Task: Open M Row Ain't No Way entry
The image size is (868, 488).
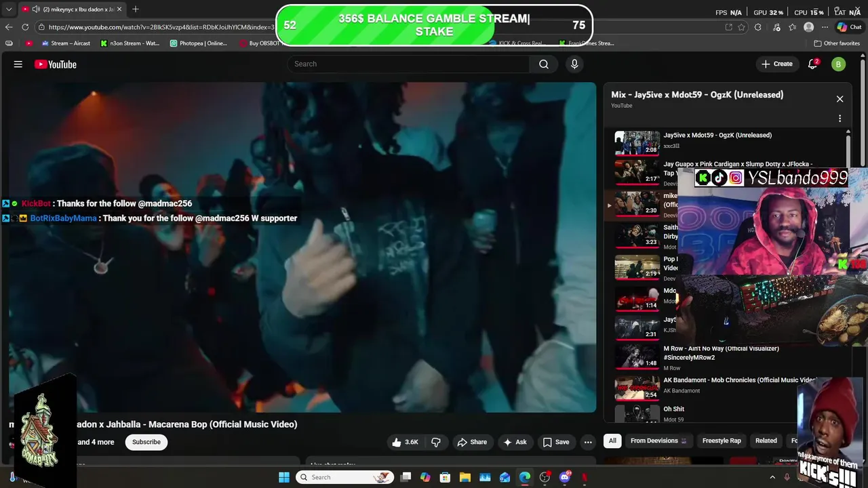Action: 726,357
